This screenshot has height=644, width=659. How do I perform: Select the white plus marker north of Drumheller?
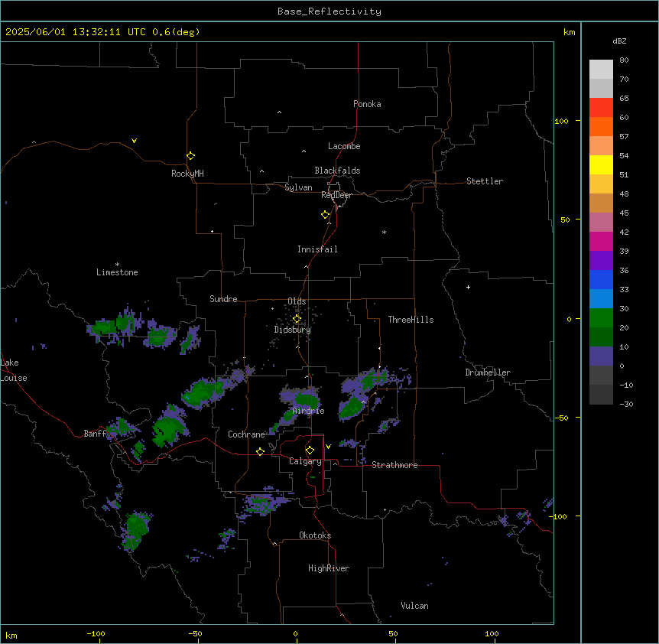point(468,287)
